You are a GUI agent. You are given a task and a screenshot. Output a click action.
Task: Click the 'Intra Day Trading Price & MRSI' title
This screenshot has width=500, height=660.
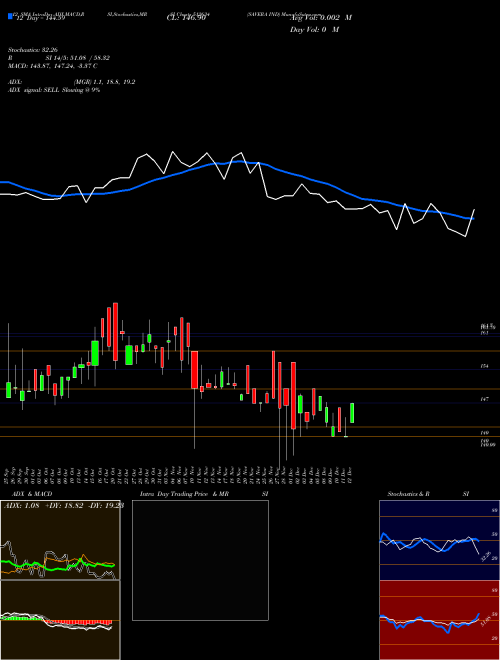pyautogui.click(x=204, y=494)
